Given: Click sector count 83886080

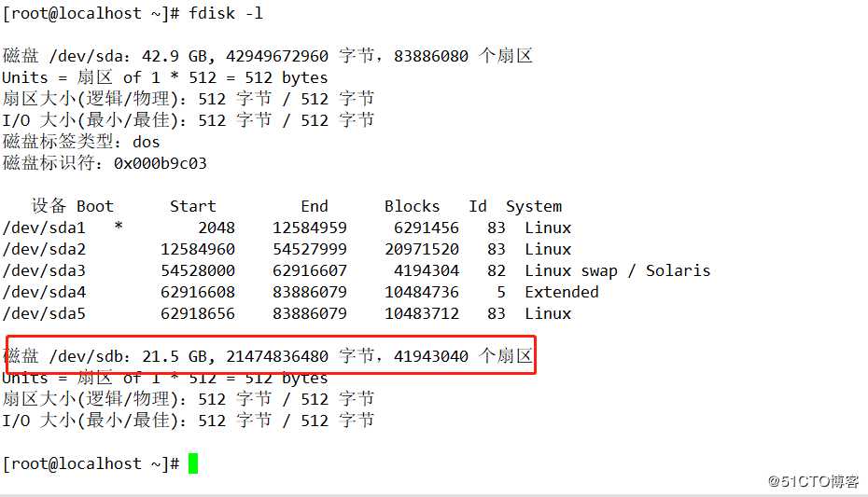Looking at the screenshot, I should coord(430,56).
